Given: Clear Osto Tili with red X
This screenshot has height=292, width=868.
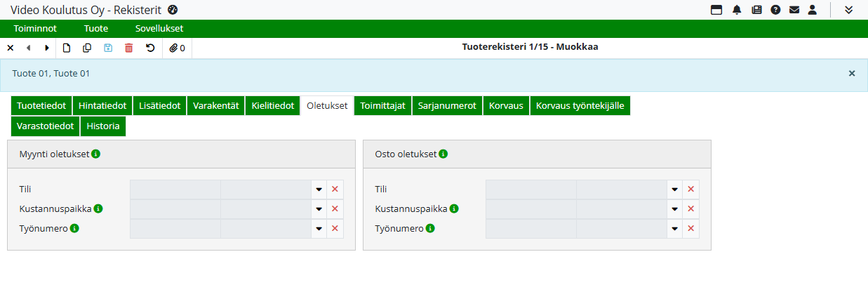Looking at the screenshot, I should (x=691, y=190).
